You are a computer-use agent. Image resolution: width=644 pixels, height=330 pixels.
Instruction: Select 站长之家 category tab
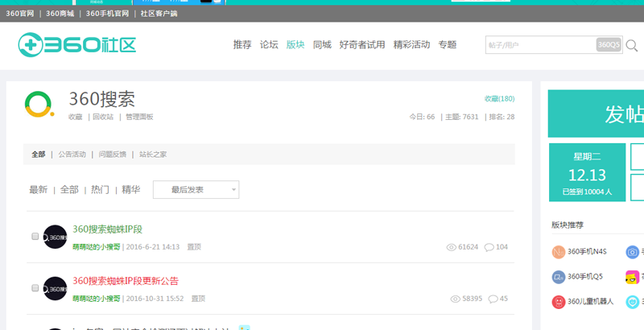coord(153,155)
